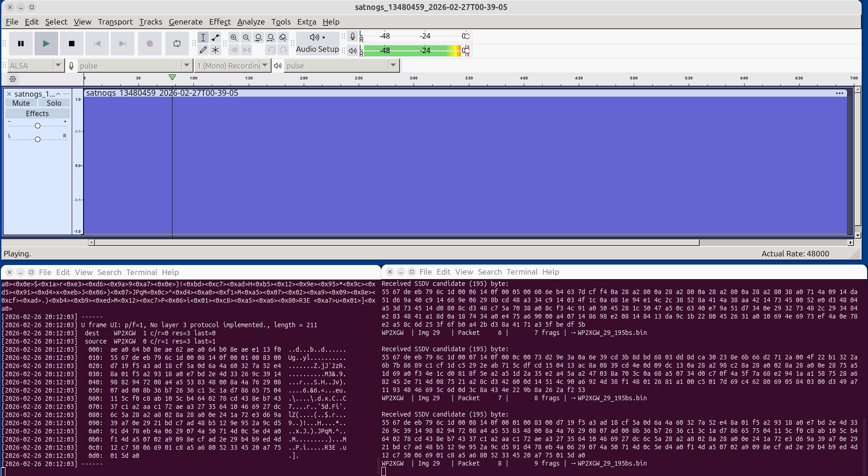This screenshot has height=476, width=868.
Task: Select the Draw pencil tool
Action: click(203, 50)
